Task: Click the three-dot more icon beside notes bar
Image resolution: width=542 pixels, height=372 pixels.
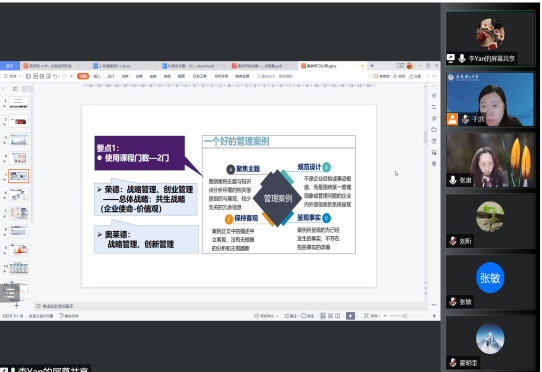Action: click(434, 305)
